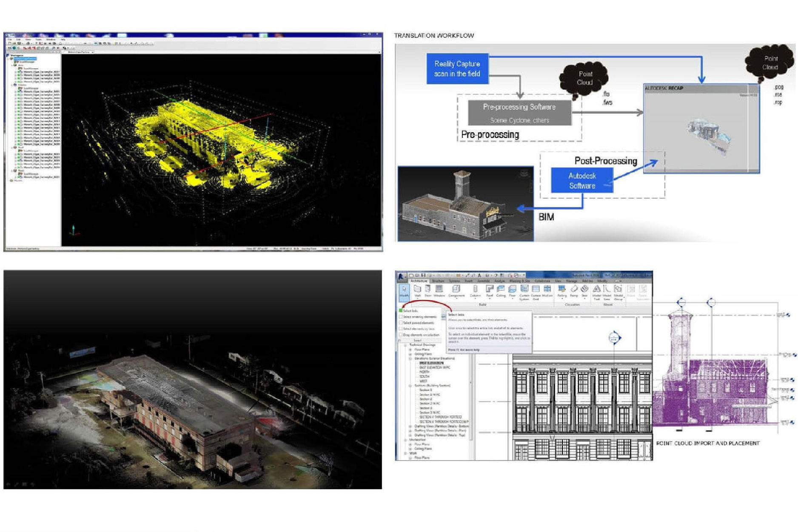Viewport: 798px width, 532px height.
Task: Select the Column tool in Revit ribbon
Action: click(x=475, y=291)
